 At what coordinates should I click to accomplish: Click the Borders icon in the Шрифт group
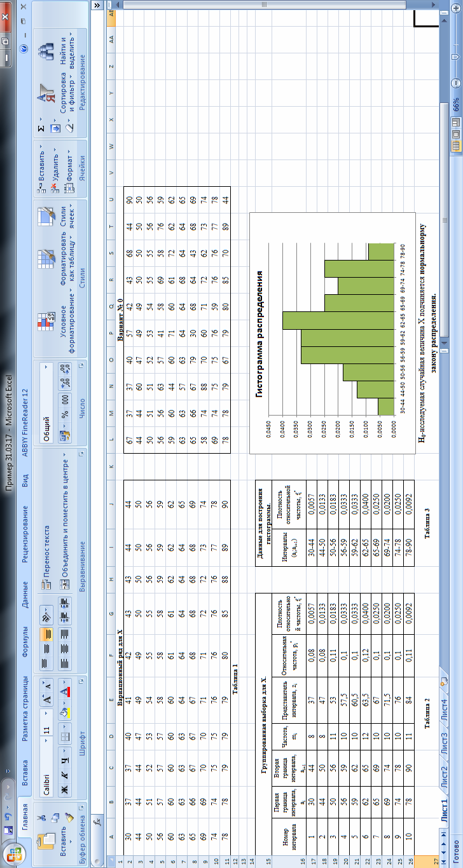click(65, 737)
